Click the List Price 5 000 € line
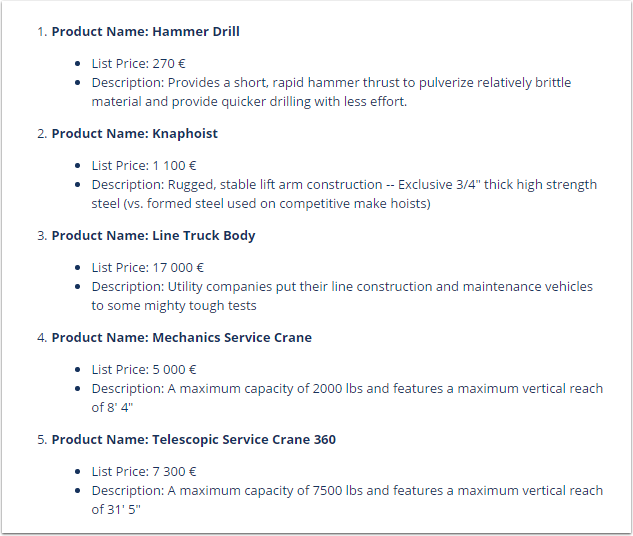This screenshot has width=633, height=536. click(144, 370)
